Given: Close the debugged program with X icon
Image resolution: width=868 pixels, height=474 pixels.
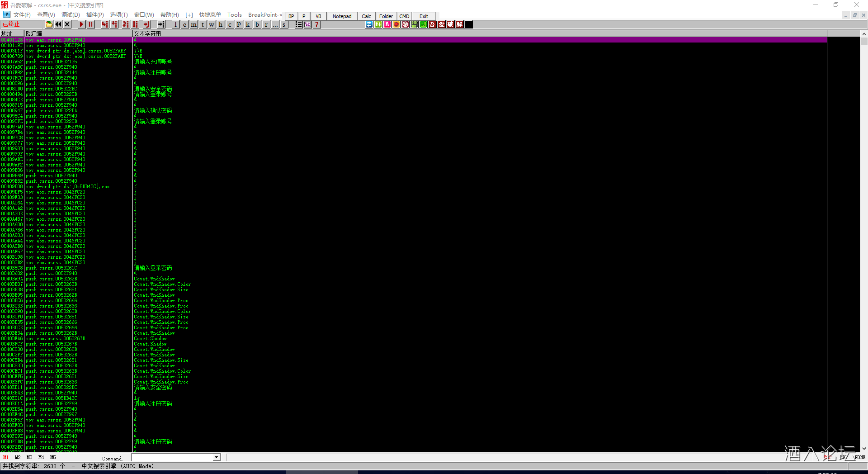Looking at the screenshot, I should (x=67, y=24).
